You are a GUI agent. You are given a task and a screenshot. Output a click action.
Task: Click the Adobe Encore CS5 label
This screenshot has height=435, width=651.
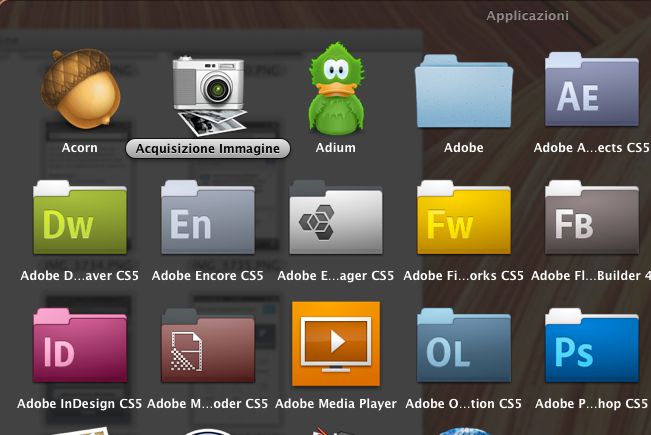click(x=208, y=276)
